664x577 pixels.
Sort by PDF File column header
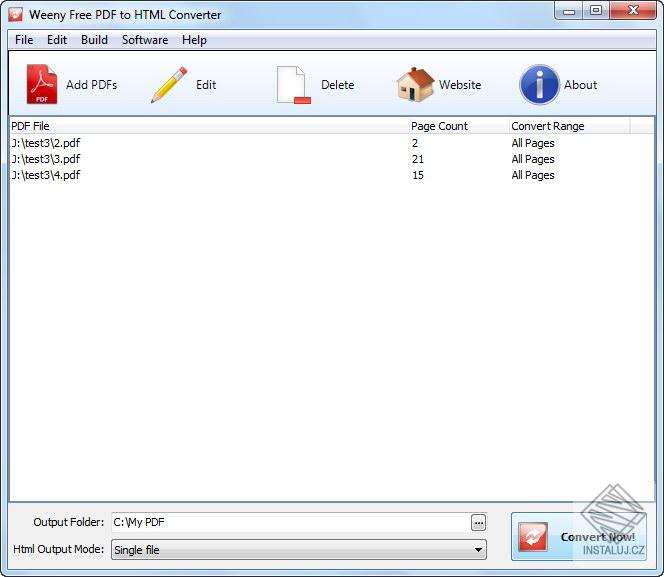pyautogui.click(x=209, y=126)
